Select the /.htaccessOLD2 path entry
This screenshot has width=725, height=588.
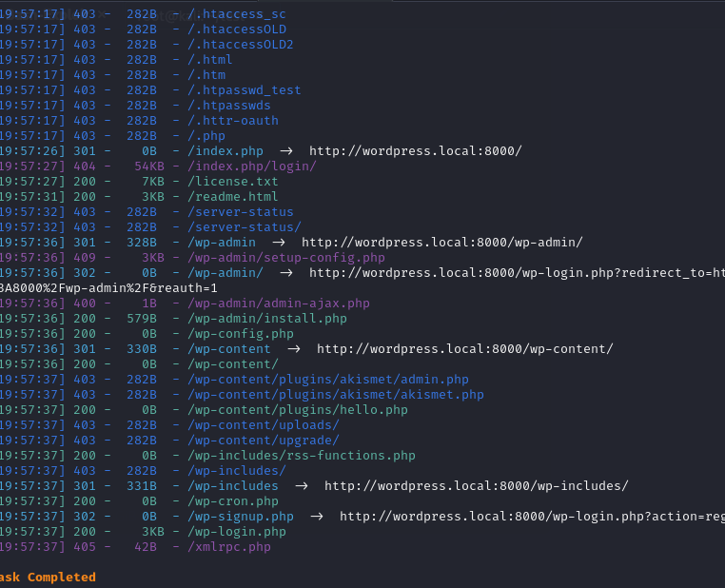[241, 45]
